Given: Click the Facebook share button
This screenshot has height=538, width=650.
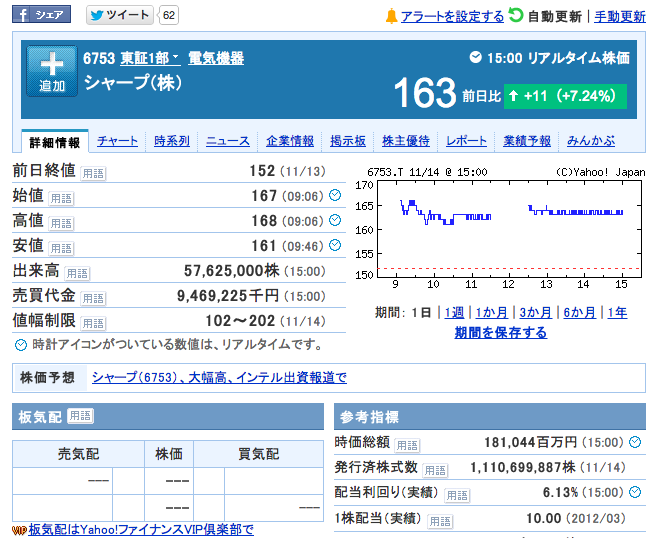Looking at the screenshot, I should [41, 15].
